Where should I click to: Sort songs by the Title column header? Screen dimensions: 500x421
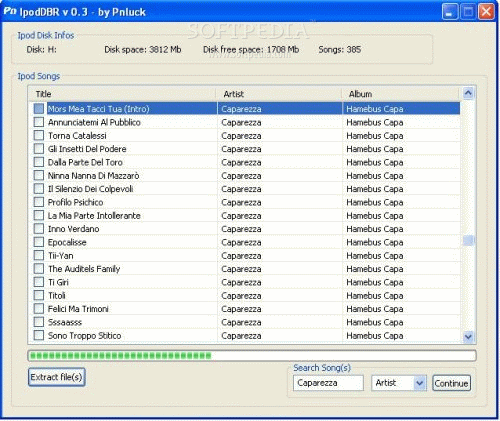pos(122,94)
